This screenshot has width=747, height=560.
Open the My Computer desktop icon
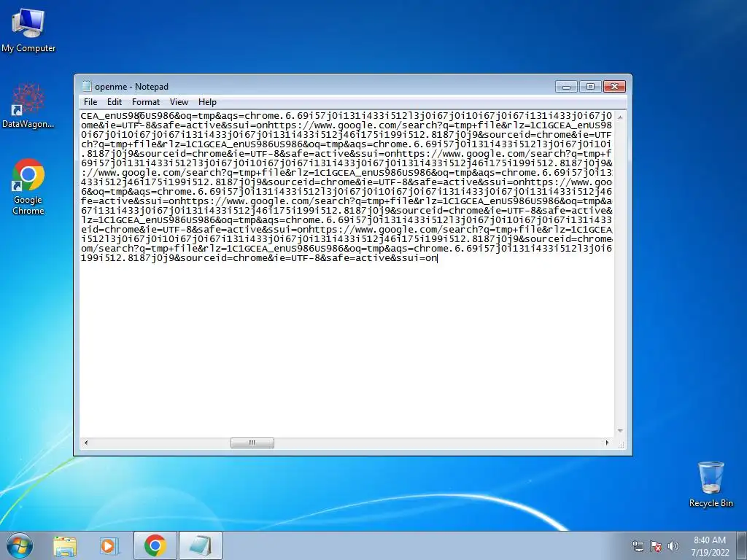point(28,30)
